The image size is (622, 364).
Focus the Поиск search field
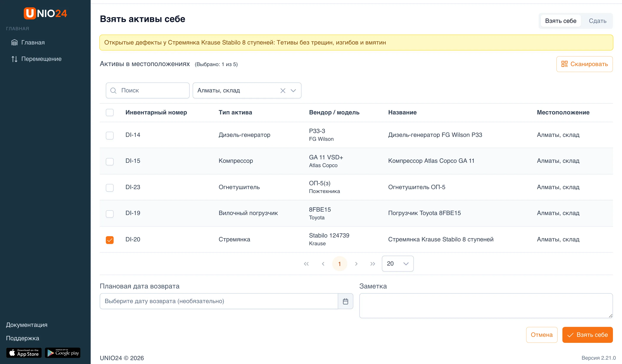coord(148,90)
